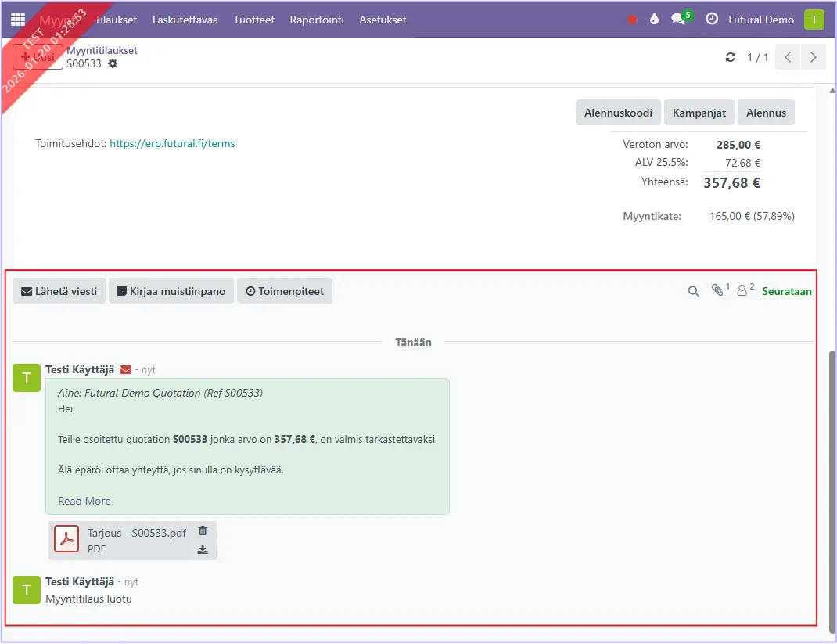Click the vertical page scrollbar
This screenshot has height=644, width=837.
pyautogui.click(x=831, y=485)
